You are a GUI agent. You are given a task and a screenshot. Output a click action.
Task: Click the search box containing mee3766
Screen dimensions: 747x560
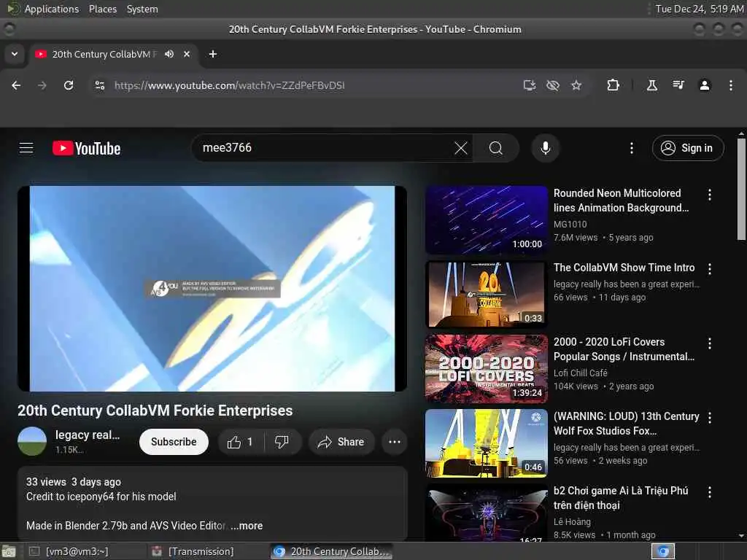click(324, 148)
